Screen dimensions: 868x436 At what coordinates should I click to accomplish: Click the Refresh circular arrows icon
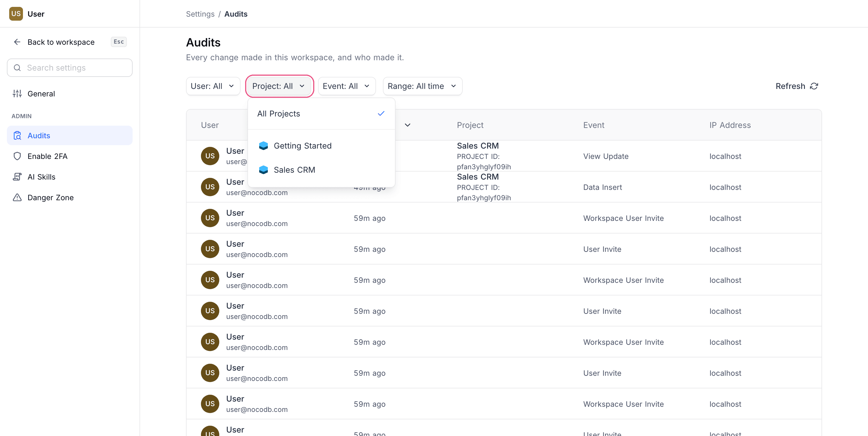coord(814,86)
